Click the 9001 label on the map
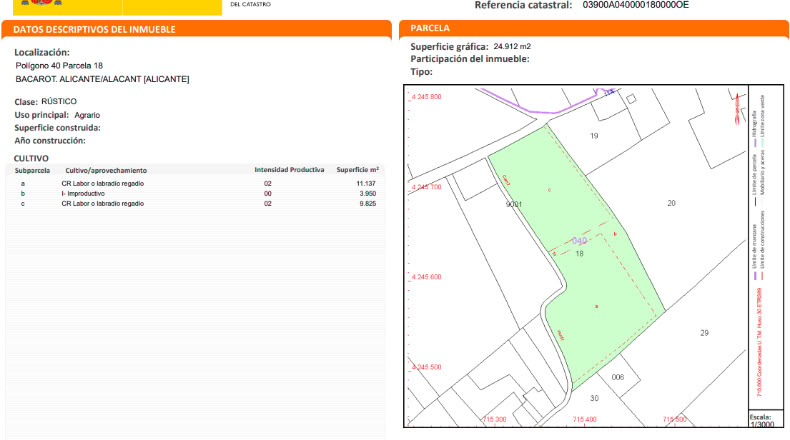790x440 pixels. click(514, 205)
